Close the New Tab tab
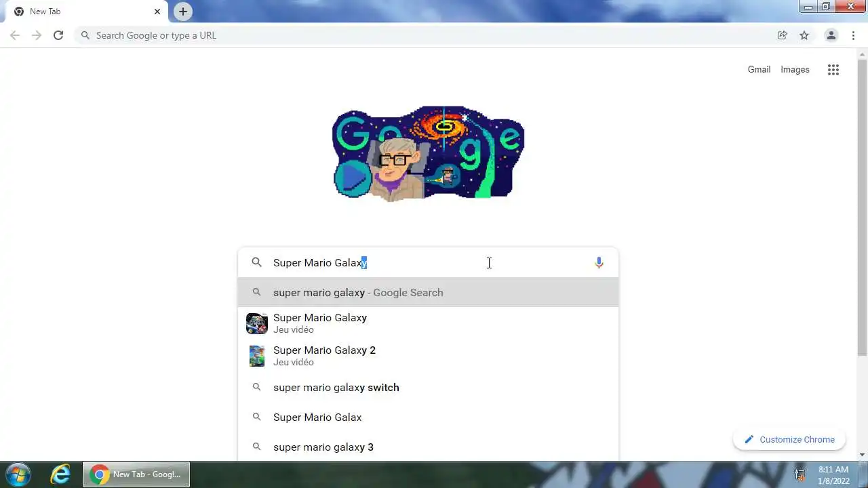This screenshot has height=488, width=868. (x=157, y=12)
